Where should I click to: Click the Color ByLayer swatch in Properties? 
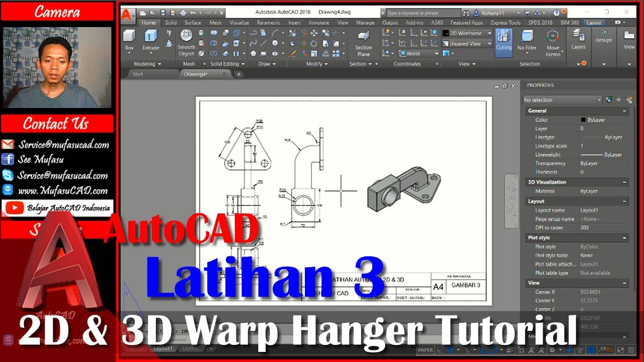coord(583,120)
